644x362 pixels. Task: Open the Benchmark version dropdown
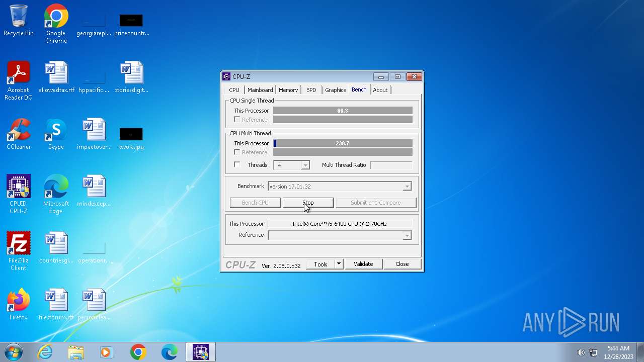pyautogui.click(x=407, y=187)
